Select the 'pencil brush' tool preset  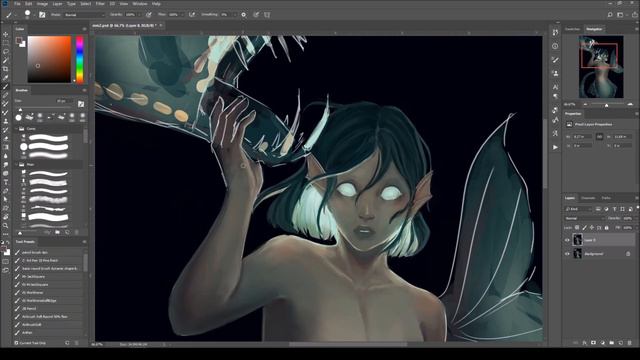[48, 252]
